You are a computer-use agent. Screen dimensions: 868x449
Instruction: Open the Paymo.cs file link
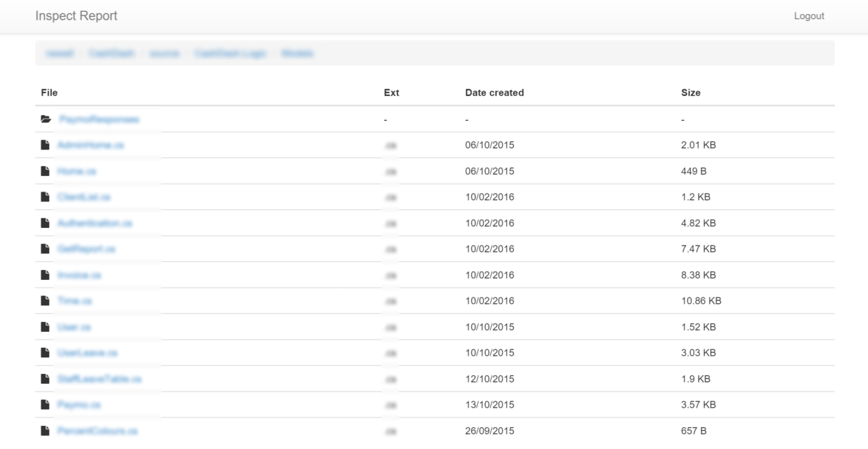pyautogui.click(x=80, y=405)
